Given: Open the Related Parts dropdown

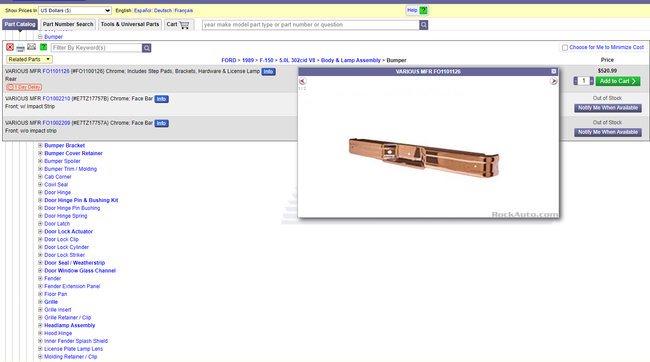Looking at the screenshot, I should pyautogui.click(x=29, y=60).
